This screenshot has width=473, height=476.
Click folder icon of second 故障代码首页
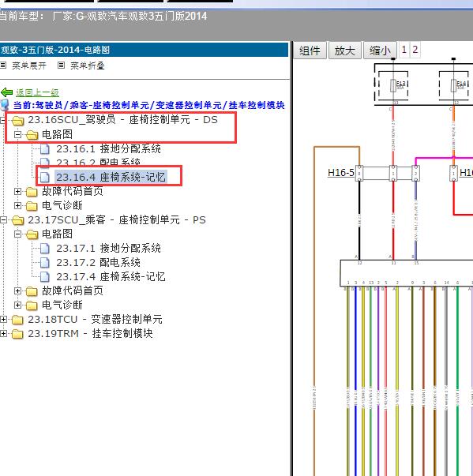pyautogui.click(x=32, y=291)
